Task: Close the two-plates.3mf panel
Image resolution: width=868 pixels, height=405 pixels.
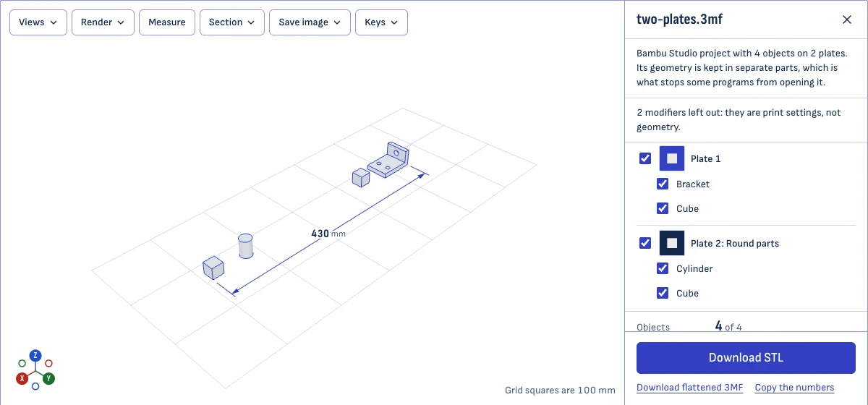Action: click(x=847, y=20)
